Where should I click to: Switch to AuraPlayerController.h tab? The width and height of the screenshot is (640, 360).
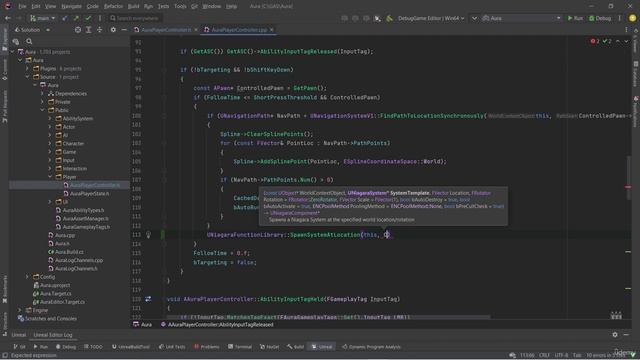pos(166,30)
